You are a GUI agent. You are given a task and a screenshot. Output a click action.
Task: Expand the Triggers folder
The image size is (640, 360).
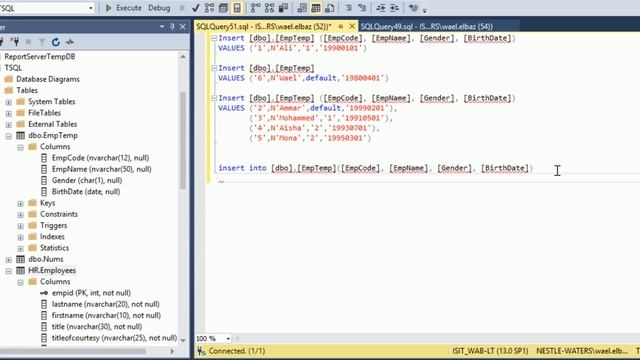point(20,226)
